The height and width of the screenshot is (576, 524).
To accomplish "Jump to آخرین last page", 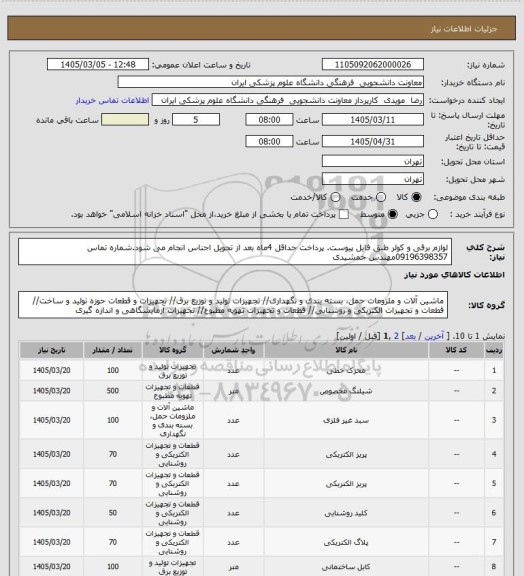I will pos(434,336).
